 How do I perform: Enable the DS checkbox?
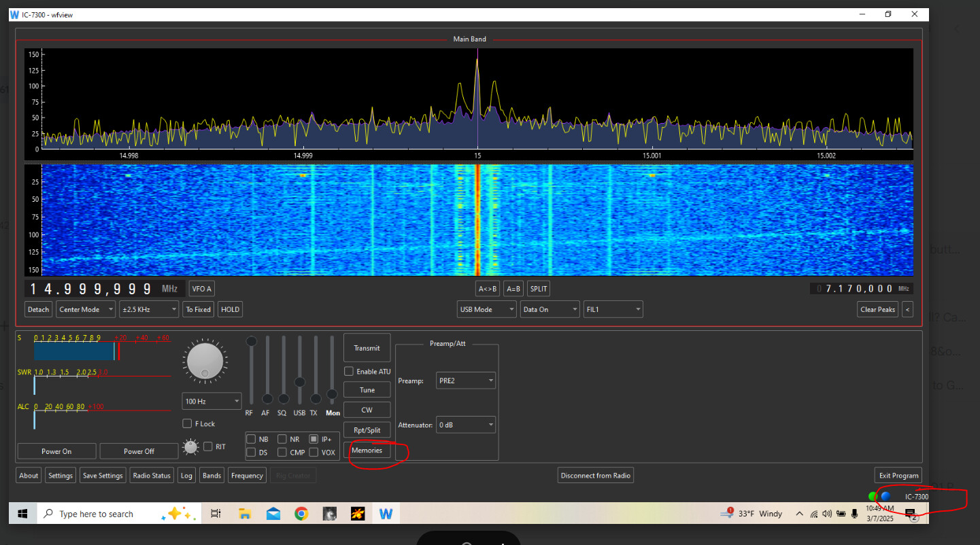[252, 452]
